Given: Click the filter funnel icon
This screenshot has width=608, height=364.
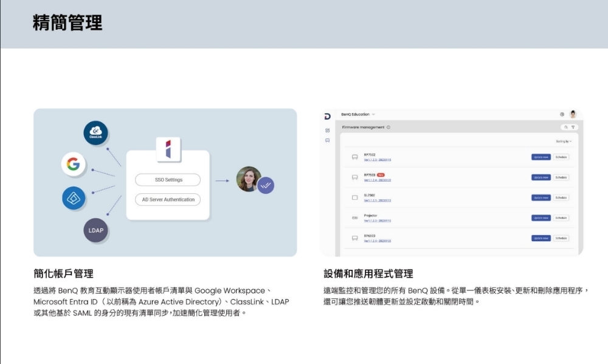Looking at the screenshot, I should click(573, 127).
